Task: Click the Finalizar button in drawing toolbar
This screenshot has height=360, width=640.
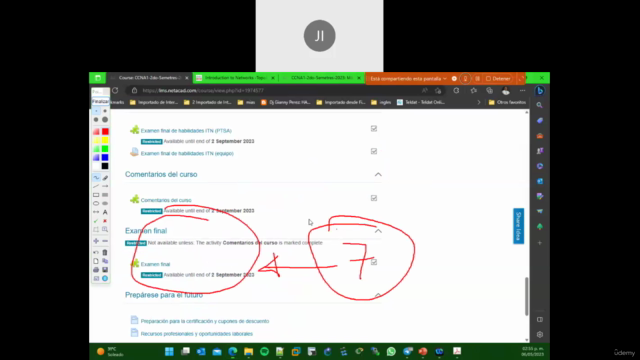Action: (100, 101)
